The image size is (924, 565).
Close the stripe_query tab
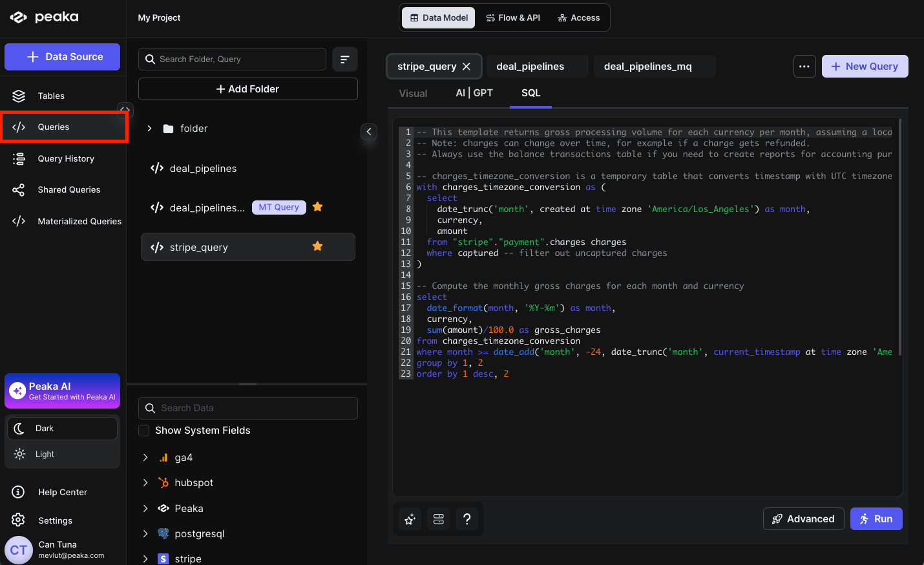(x=467, y=67)
